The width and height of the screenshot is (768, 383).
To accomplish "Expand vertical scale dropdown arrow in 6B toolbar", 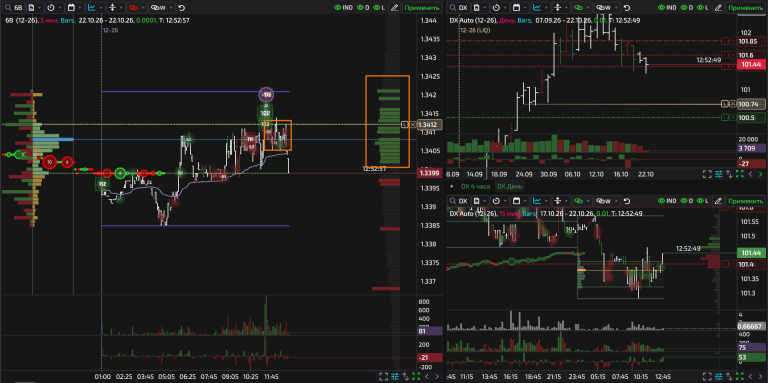I will coord(121,8).
